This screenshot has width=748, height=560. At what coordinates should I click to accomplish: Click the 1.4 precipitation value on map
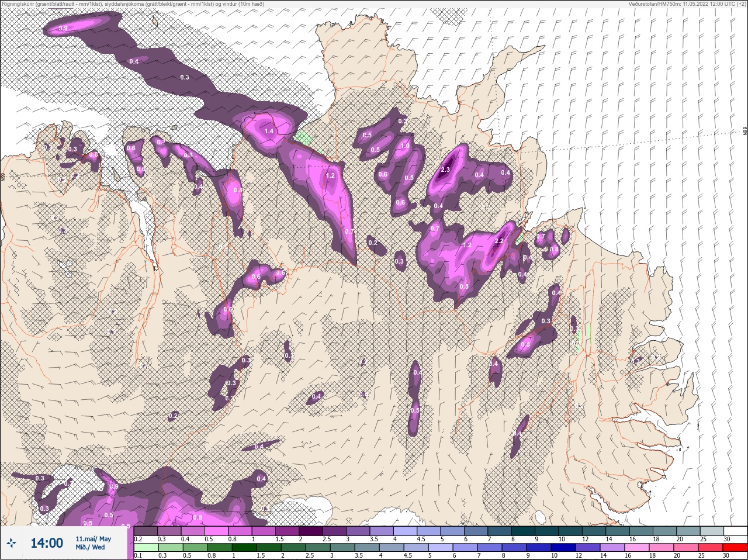(269, 132)
